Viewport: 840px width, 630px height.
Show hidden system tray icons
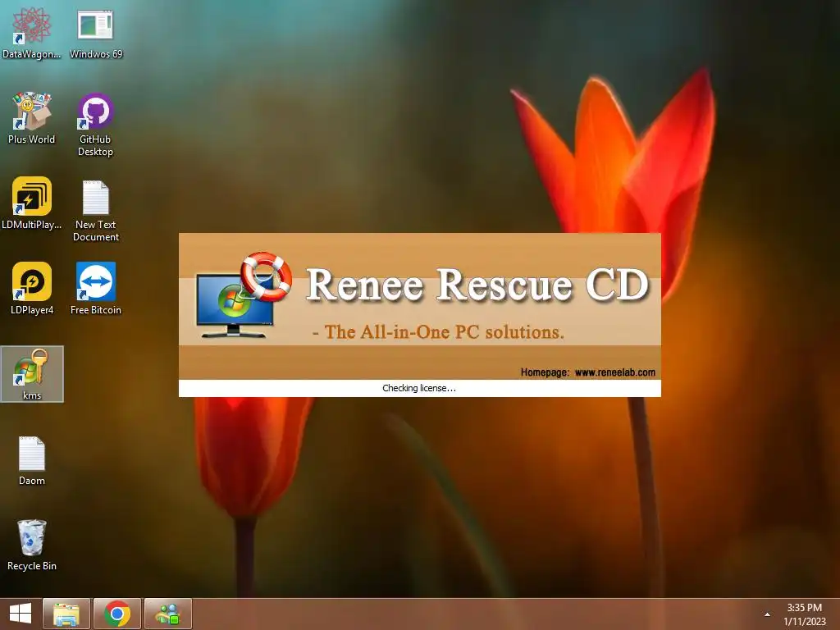pyautogui.click(x=767, y=614)
